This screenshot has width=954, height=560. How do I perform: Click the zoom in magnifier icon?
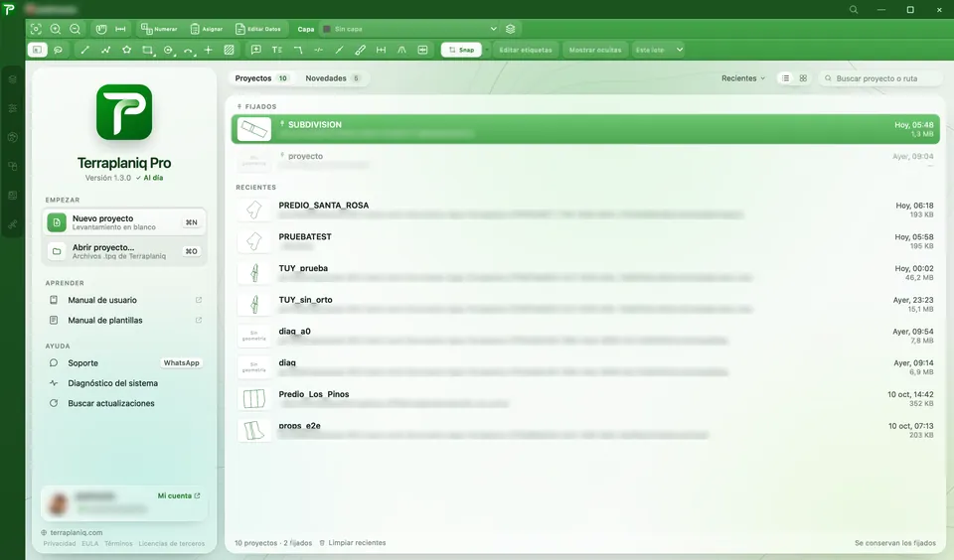pyautogui.click(x=56, y=29)
